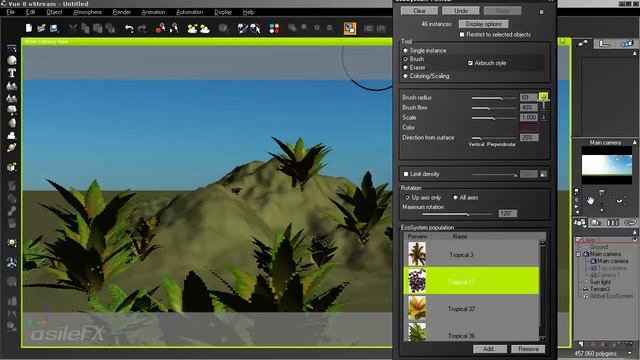Open the atmosphere loader sun-cloud icon
Screen dimensions: 640x360
[x=192, y=29]
